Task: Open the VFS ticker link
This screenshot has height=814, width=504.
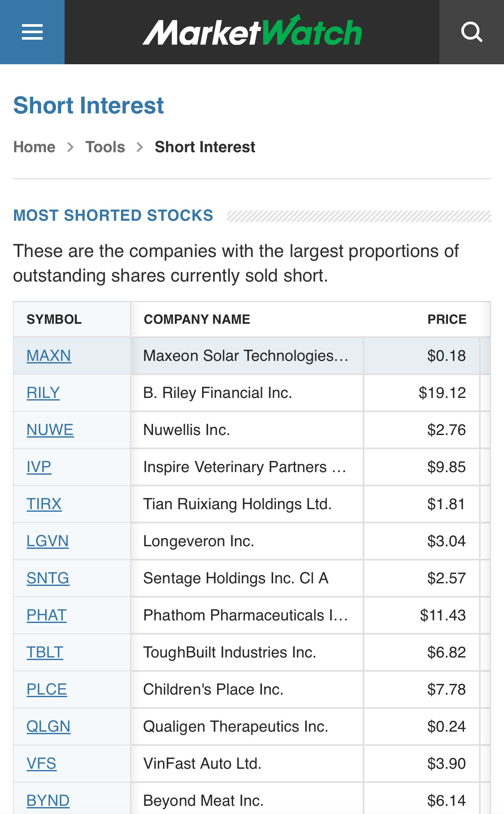Action: point(41,764)
